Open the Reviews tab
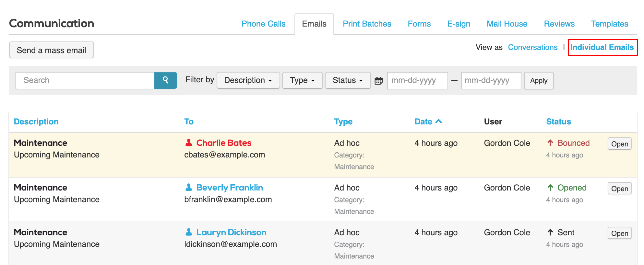The width and height of the screenshot is (644, 265). coord(559,24)
